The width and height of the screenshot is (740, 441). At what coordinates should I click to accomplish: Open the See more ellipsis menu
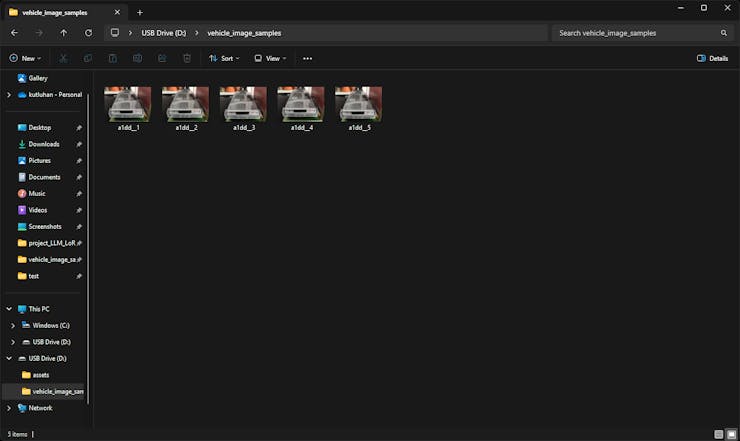pos(307,59)
